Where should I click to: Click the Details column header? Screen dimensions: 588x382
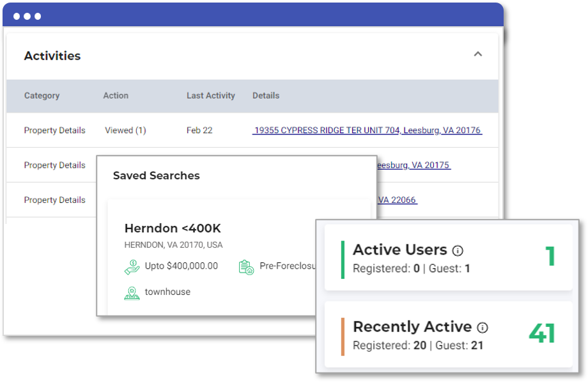(x=266, y=96)
